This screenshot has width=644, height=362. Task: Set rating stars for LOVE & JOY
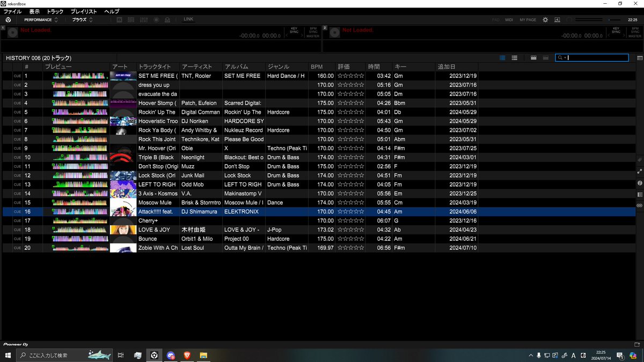tap(350, 230)
